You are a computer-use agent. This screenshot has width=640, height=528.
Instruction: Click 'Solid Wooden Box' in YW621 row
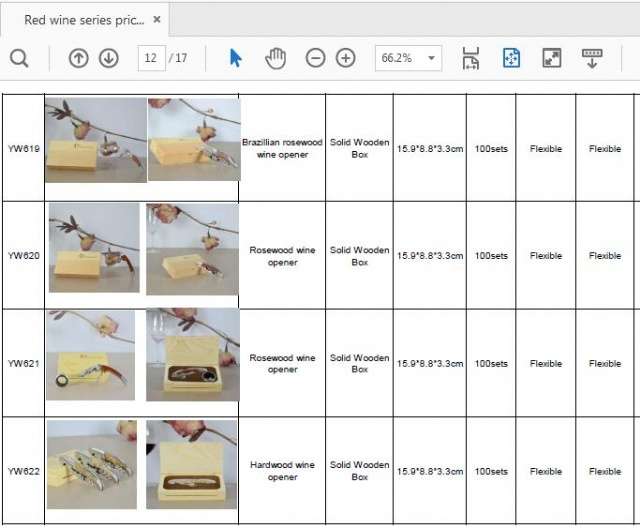[x=359, y=364]
